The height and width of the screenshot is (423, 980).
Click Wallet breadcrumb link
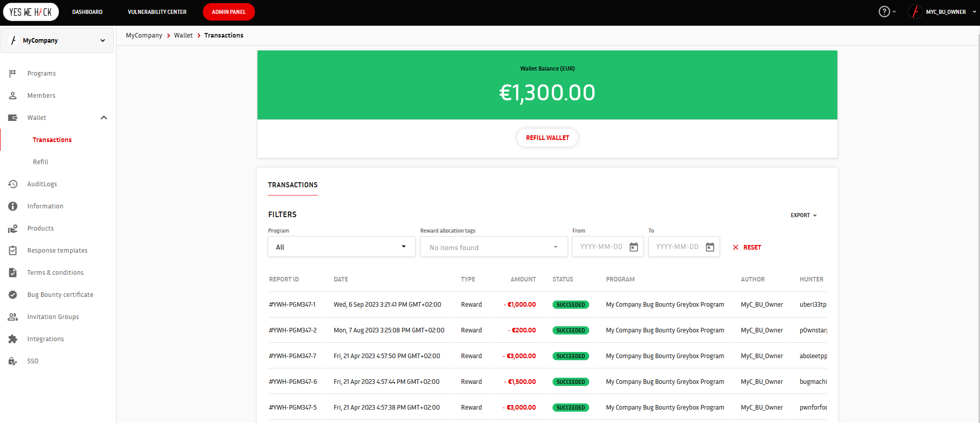[183, 36]
